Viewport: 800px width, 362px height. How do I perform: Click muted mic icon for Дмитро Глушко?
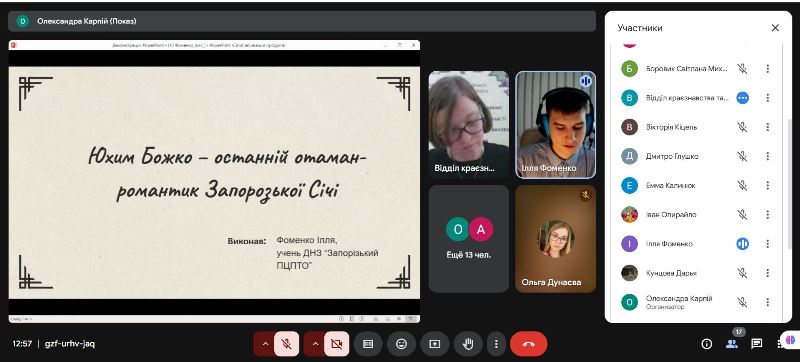(x=742, y=156)
